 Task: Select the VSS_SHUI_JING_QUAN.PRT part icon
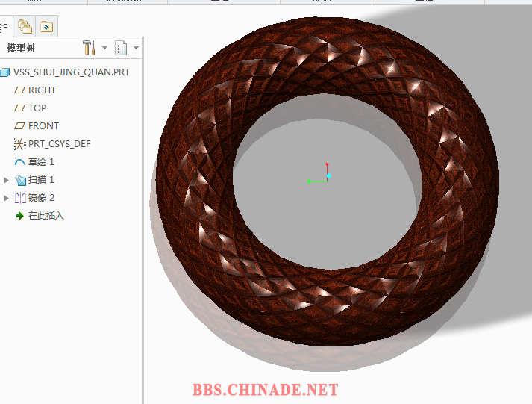[6, 72]
